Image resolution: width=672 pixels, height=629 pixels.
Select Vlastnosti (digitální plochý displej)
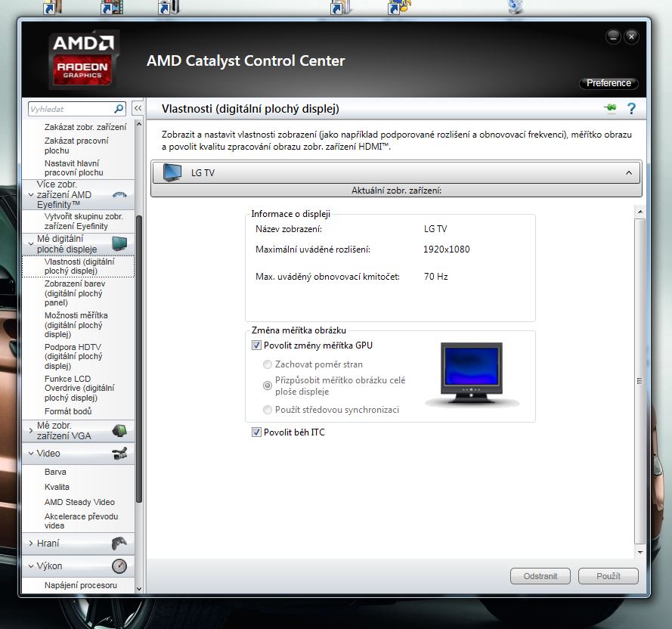point(79,266)
